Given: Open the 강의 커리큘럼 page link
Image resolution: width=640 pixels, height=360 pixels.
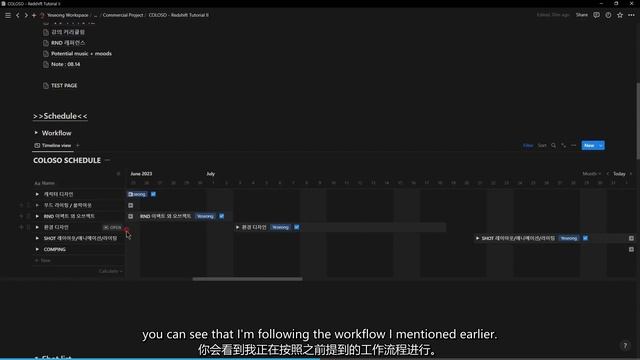Looking at the screenshot, I should point(68,32).
